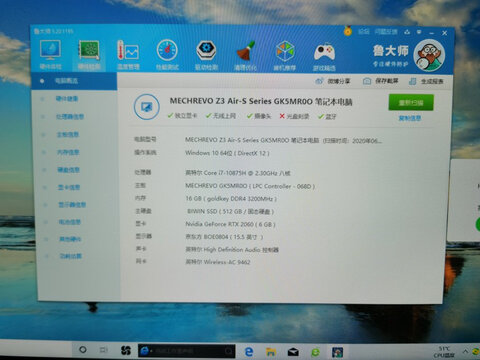Click the BOE0804 (15.5 英寸) display value

[x=224, y=237]
